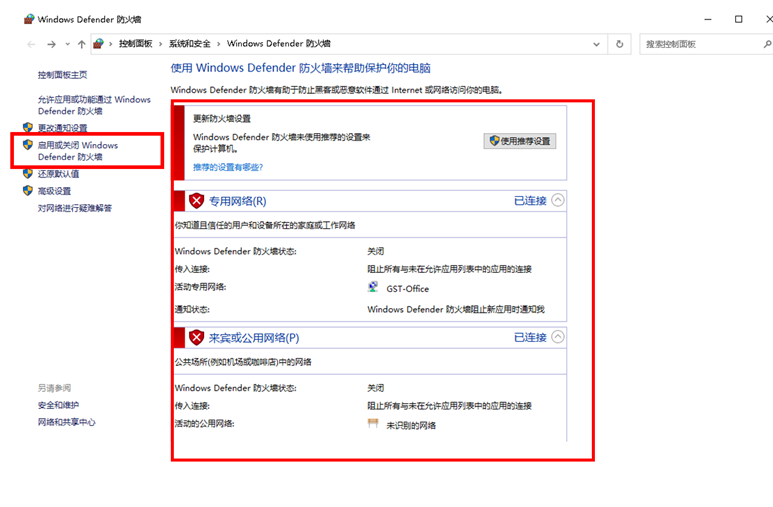Collapse the 专用网络 section chevron
The image size is (773, 507).
558,200
